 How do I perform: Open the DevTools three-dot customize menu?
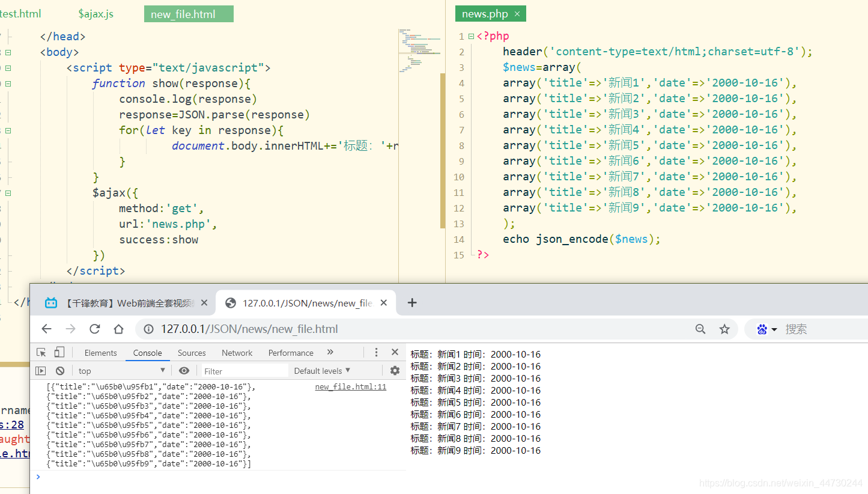click(x=376, y=352)
